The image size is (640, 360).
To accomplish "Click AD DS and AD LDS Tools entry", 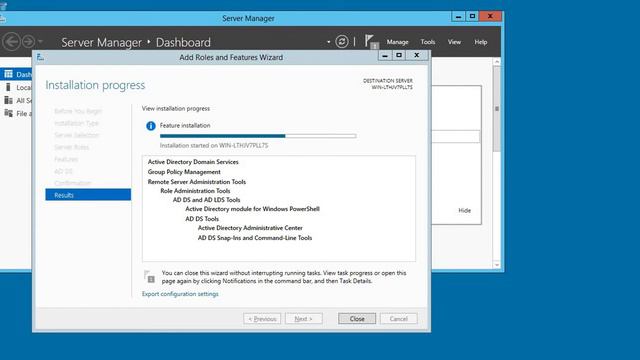I will [x=207, y=200].
